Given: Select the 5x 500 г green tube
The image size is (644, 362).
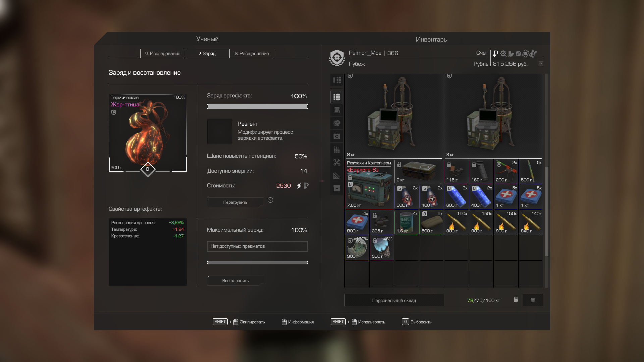Looking at the screenshot, I should tap(531, 171).
